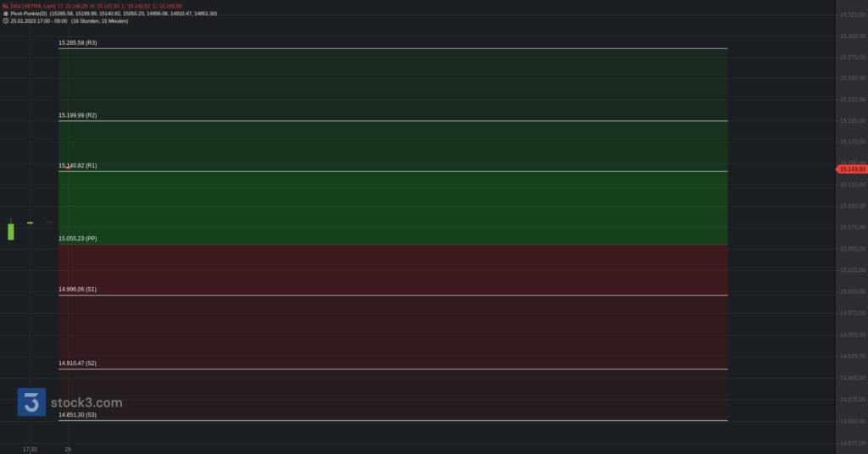Select the 15.055,23 (PP) pivot label

pyautogui.click(x=77, y=238)
